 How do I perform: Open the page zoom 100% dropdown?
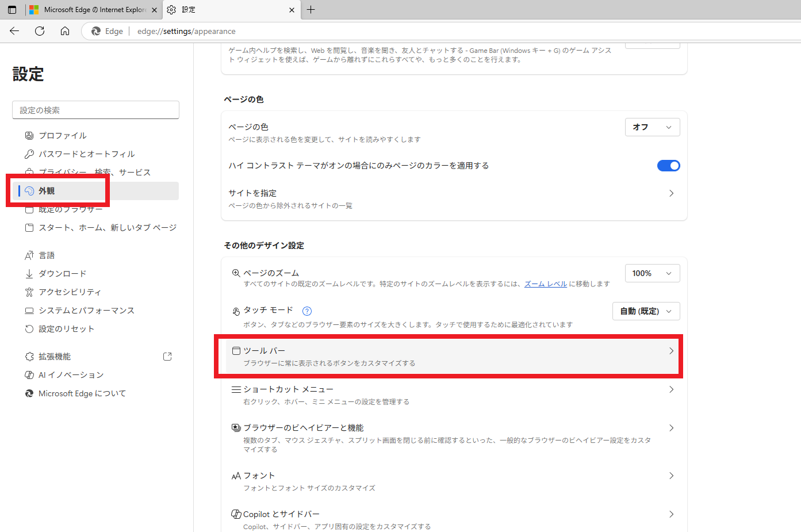click(652, 273)
